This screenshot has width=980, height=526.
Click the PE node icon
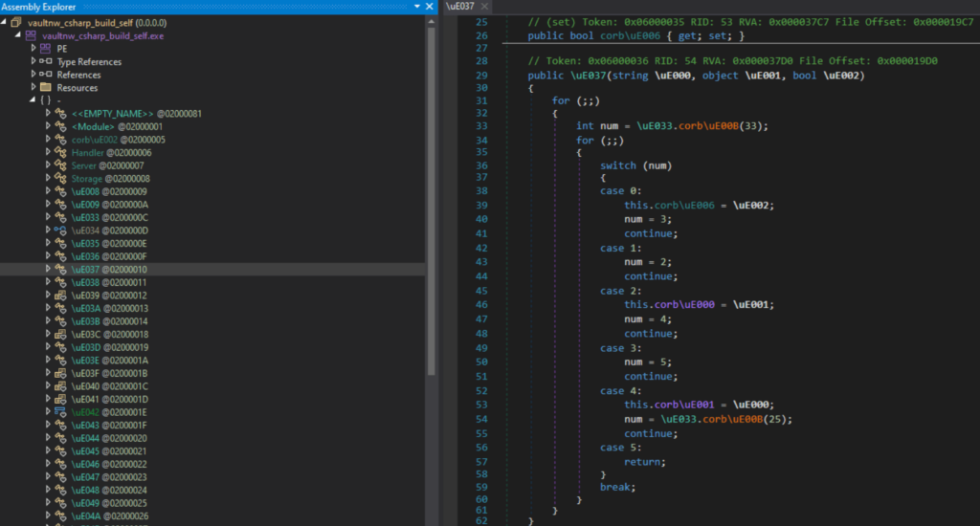[x=45, y=48]
